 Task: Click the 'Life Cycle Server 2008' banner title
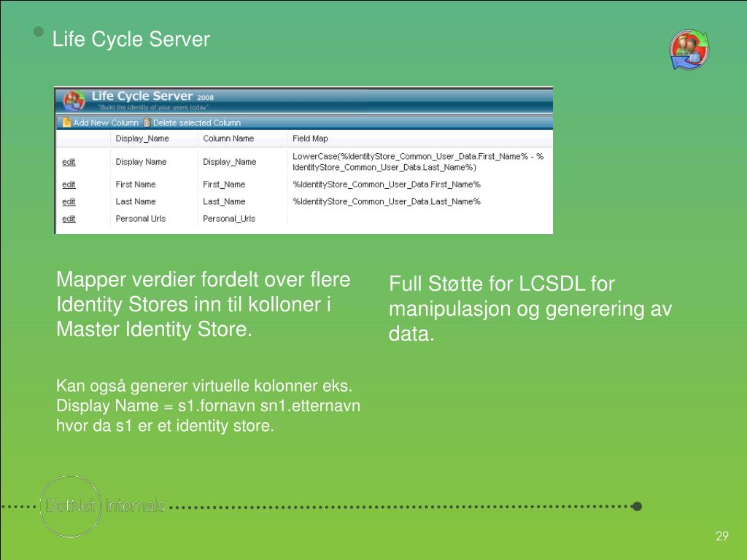click(152, 96)
